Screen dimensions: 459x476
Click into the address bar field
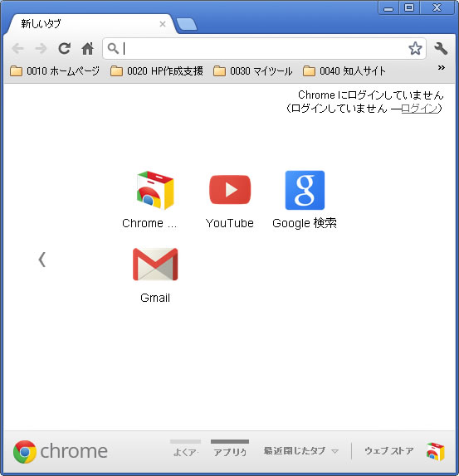click(264, 49)
